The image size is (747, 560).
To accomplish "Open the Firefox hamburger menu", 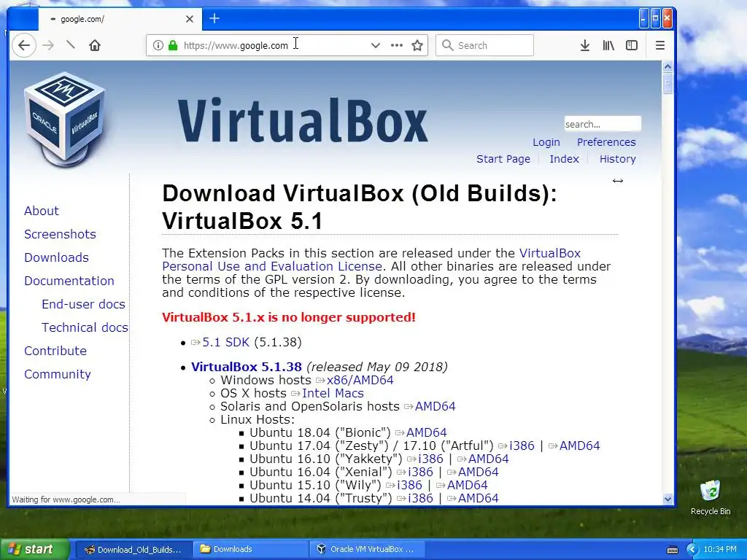I will point(659,45).
